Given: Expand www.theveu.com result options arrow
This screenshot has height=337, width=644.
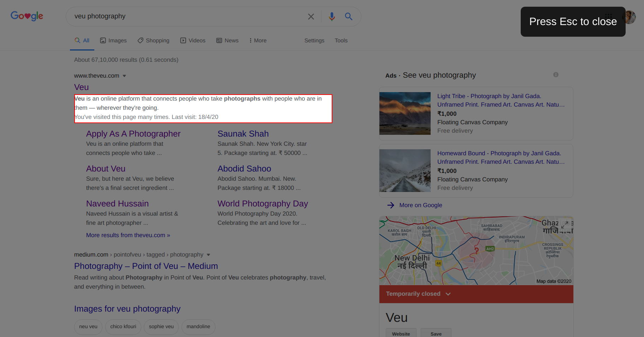Looking at the screenshot, I should (x=124, y=76).
